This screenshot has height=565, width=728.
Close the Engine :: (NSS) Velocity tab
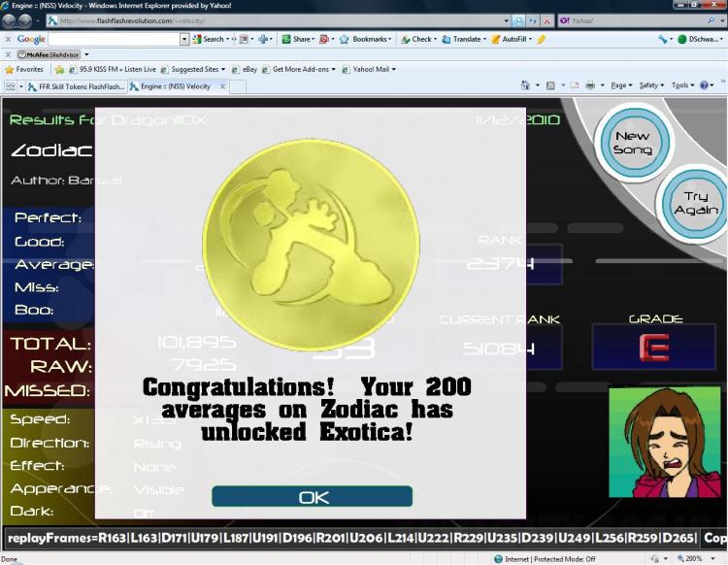(222, 86)
